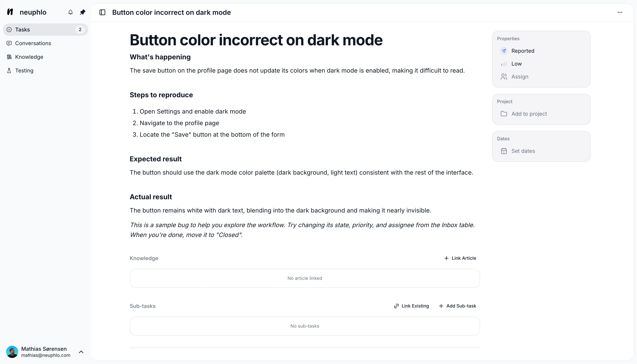Image resolution: width=637 pixels, height=364 pixels.
Task: Click the neuphlo logo icon
Action: tap(10, 12)
